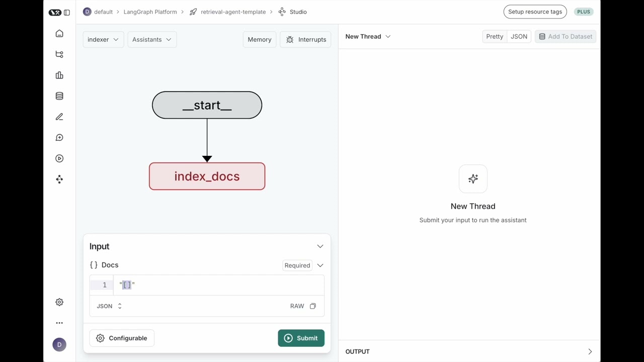Open the Configurable settings button
644x362 pixels.
[x=122, y=338]
